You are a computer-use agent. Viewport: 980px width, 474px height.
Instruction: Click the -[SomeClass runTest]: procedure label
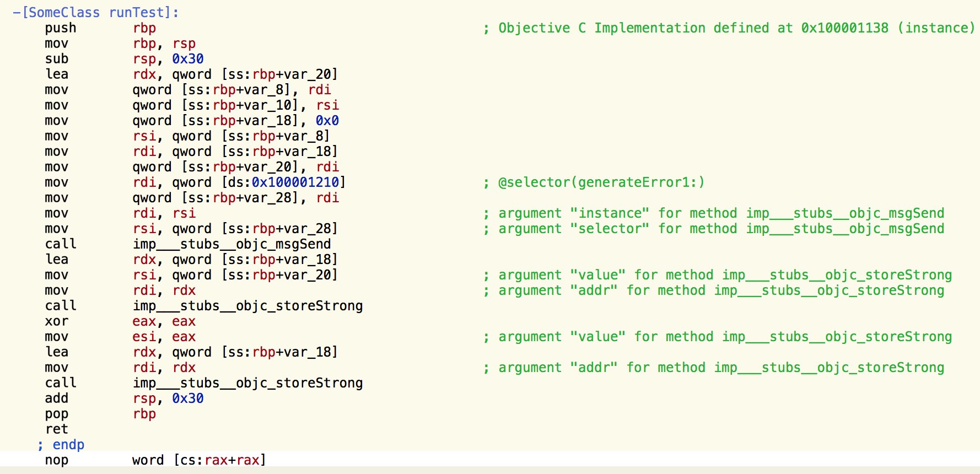[x=96, y=12]
